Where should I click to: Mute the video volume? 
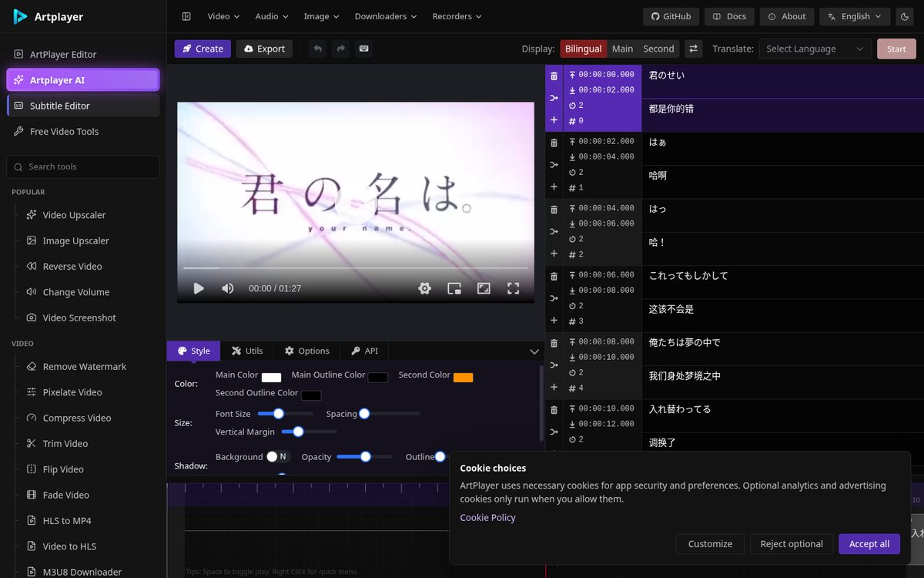click(228, 288)
